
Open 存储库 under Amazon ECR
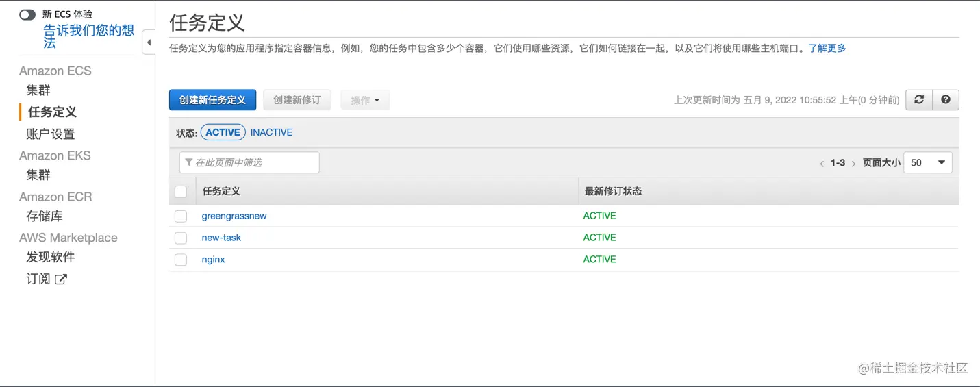(45, 216)
